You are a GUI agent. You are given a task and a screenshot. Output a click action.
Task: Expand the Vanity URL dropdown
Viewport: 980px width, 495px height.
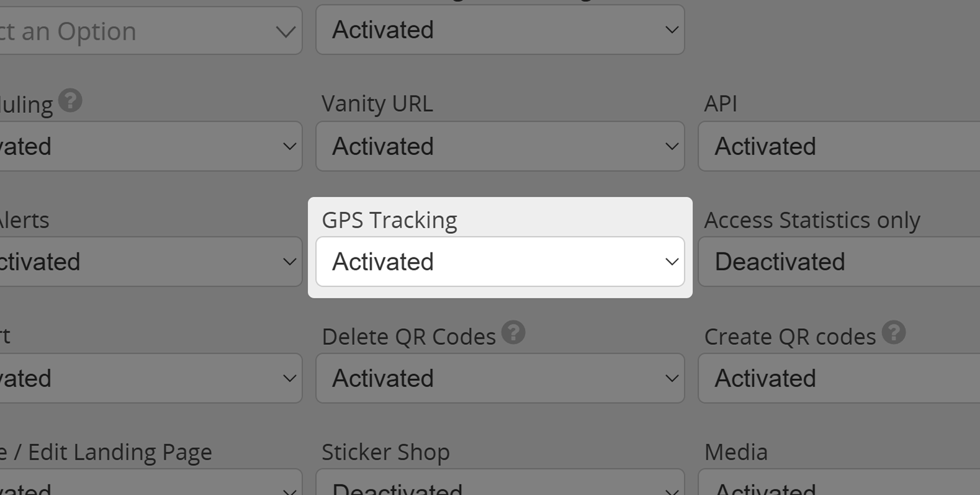pyautogui.click(x=500, y=146)
